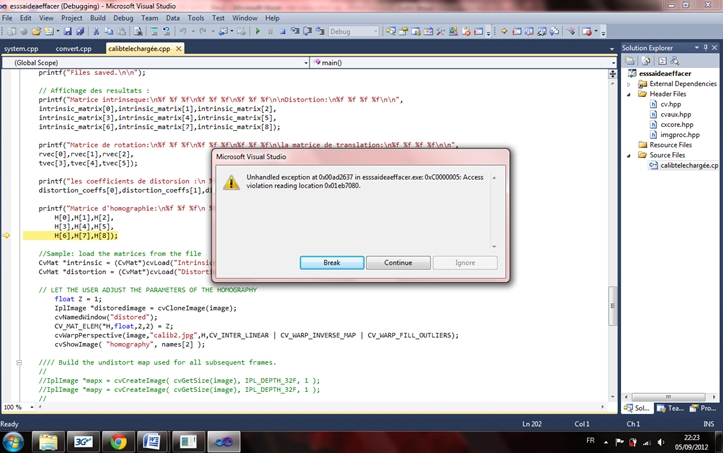Click the Undo arrow icon
The image size is (723, 455).
183,31
